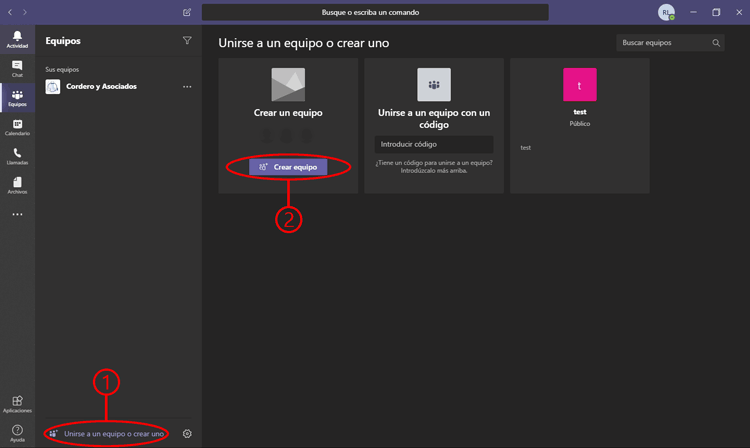Click the Cordero y Asociados team avatar
The image size is (750, 448).
tap(53, 87)
